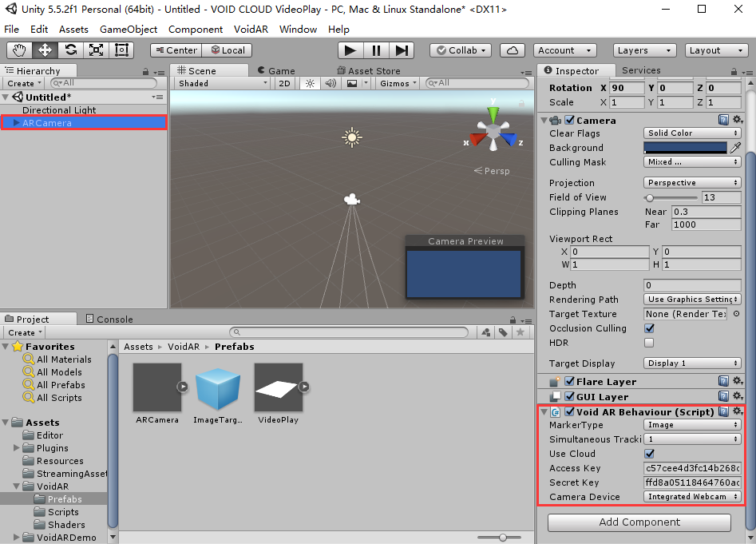Switch to the Services tab

[641, 70]
